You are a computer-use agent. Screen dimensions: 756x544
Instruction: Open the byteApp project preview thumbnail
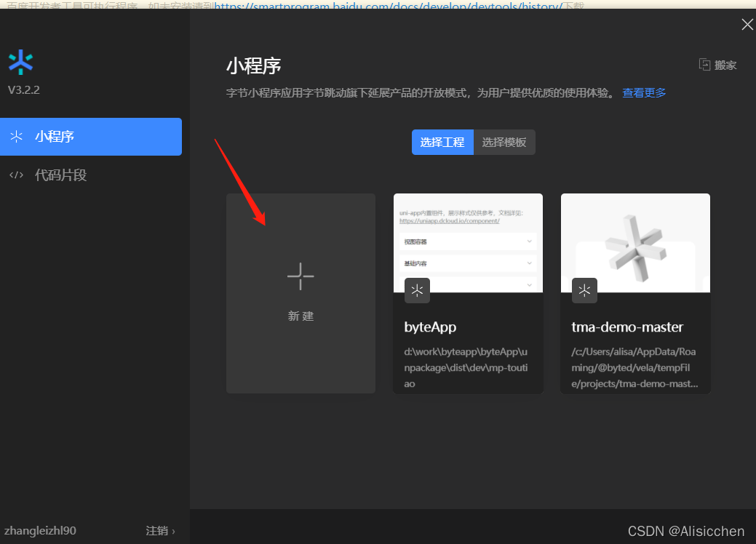click(468, 243)
